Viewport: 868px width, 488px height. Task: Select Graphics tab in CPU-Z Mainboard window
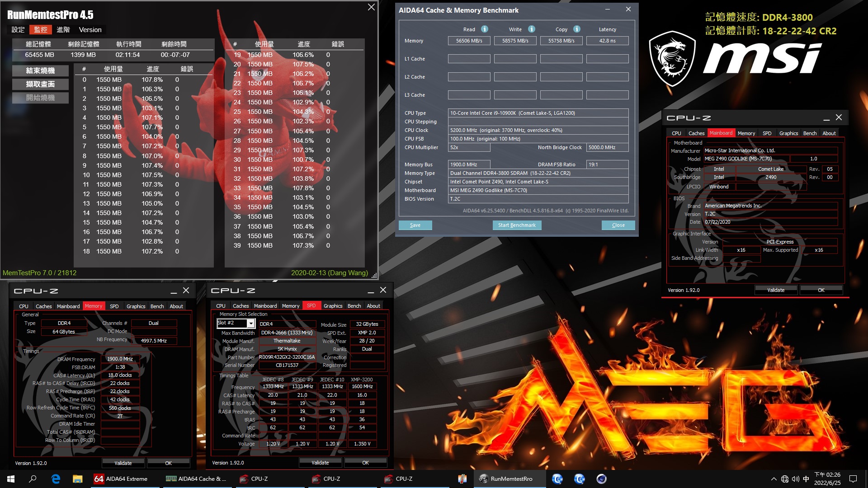[788, 133]
